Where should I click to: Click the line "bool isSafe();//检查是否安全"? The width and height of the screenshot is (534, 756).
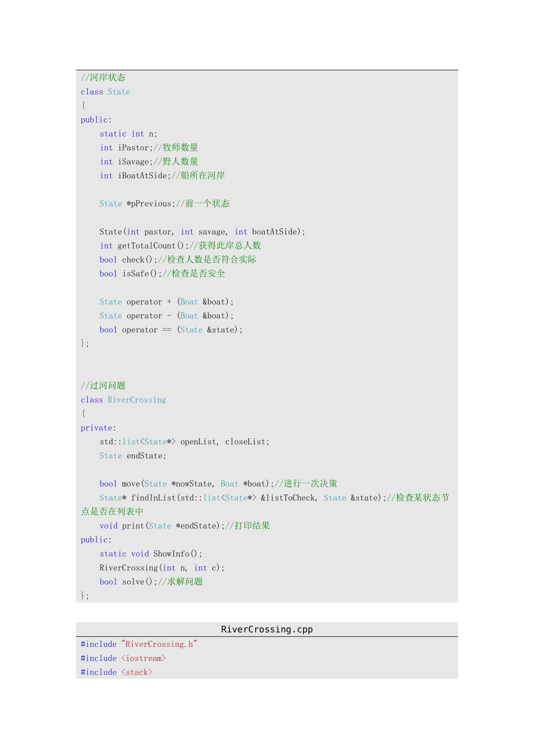pos(162,273)
